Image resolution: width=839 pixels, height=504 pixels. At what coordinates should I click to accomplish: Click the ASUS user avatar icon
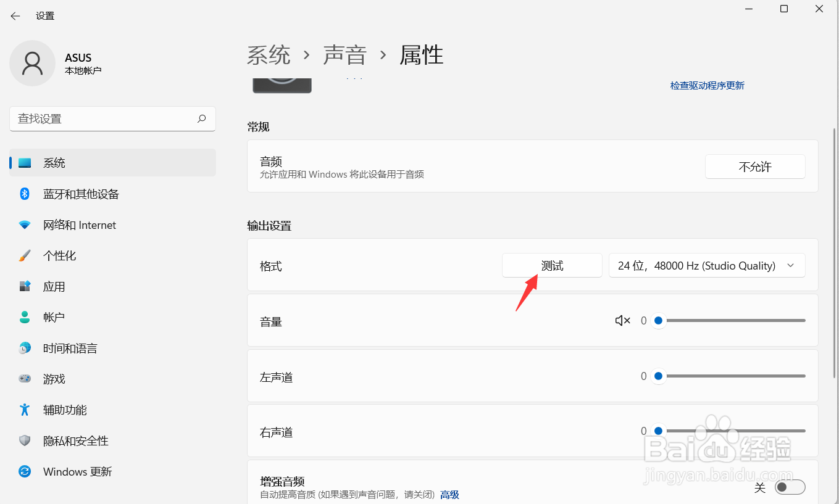coord(33,64)
